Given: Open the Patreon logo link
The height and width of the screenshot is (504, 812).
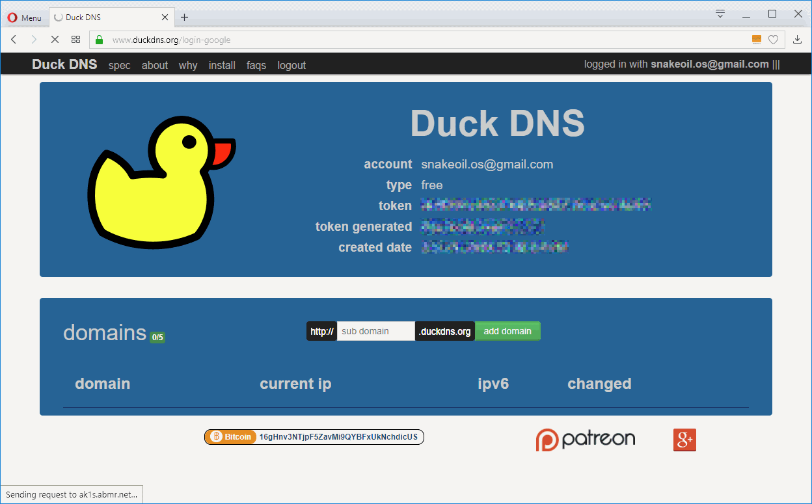Looking at the screenshot, I should point(585,440).
